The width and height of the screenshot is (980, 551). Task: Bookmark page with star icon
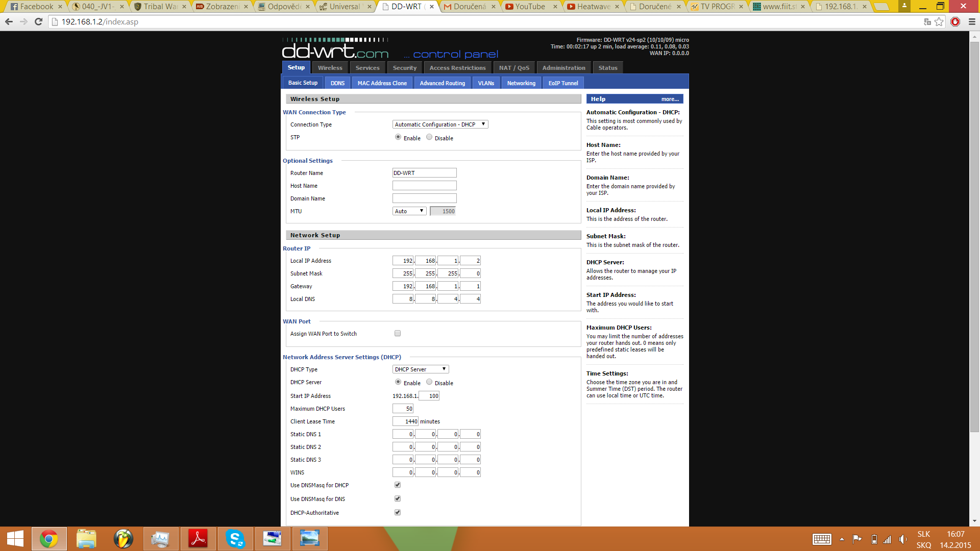[x=939, y=21]
